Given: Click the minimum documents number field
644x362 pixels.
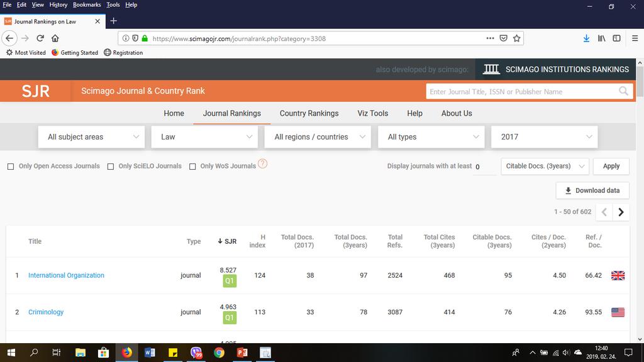Looking at the screenshot, I should click(485, 167).
